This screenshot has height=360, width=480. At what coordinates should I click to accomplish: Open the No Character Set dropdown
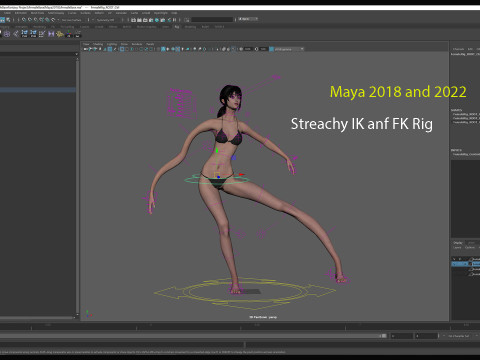(x=459, y=336)
